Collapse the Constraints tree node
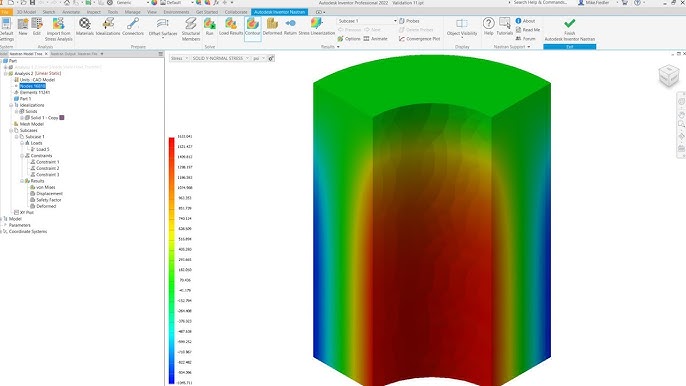Viewport: 686px width, 386px height. click(22, 156)
